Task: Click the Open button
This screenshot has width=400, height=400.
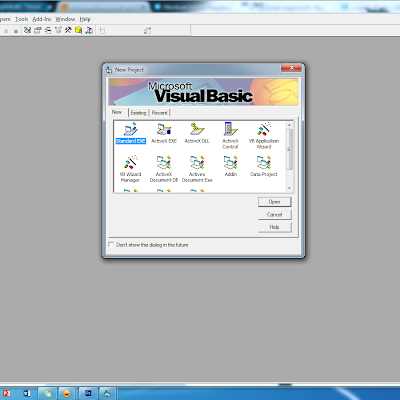Action: tap(275, 202)
